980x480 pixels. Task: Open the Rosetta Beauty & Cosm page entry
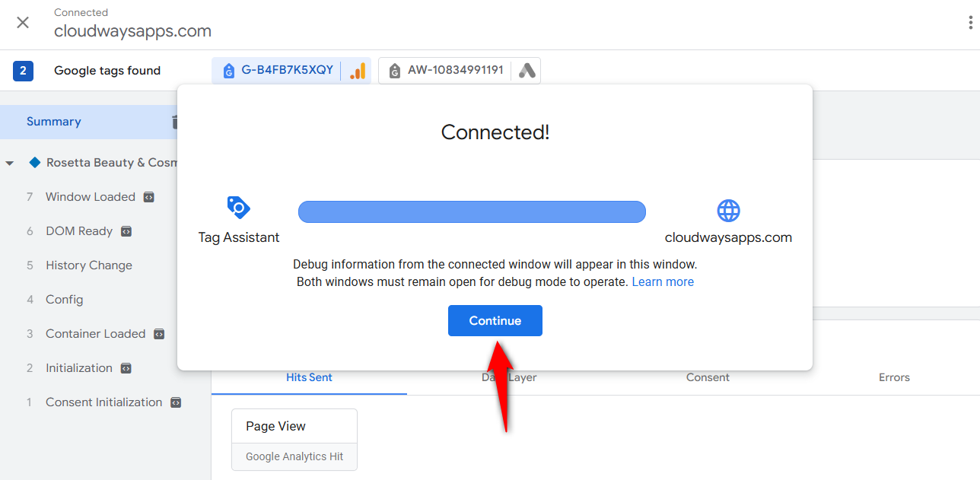[x=112, y=163]
